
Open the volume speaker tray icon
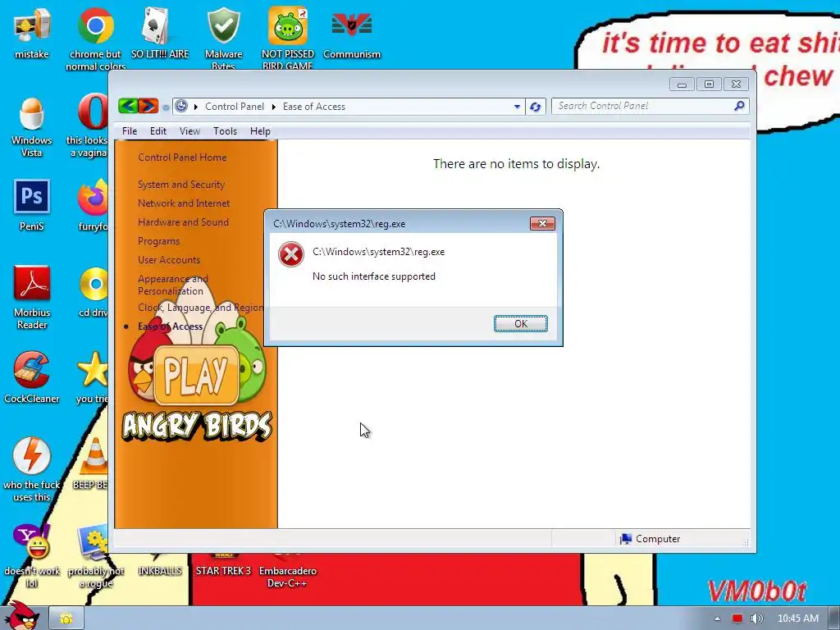coord(756,619)
